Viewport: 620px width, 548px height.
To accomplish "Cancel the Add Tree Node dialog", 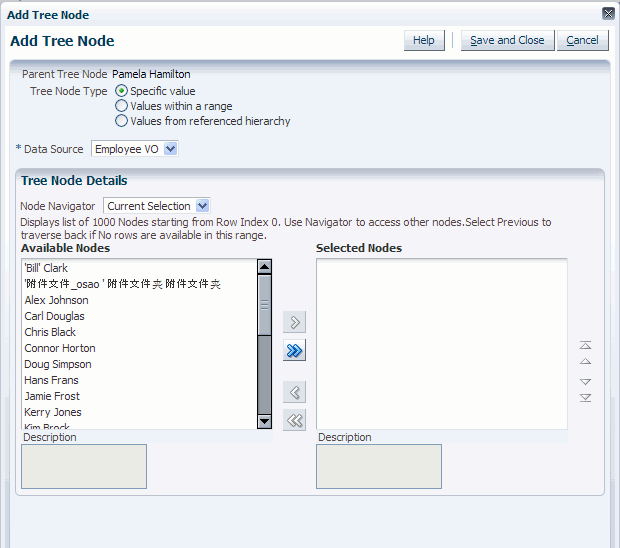I will [x=582, y=40].
